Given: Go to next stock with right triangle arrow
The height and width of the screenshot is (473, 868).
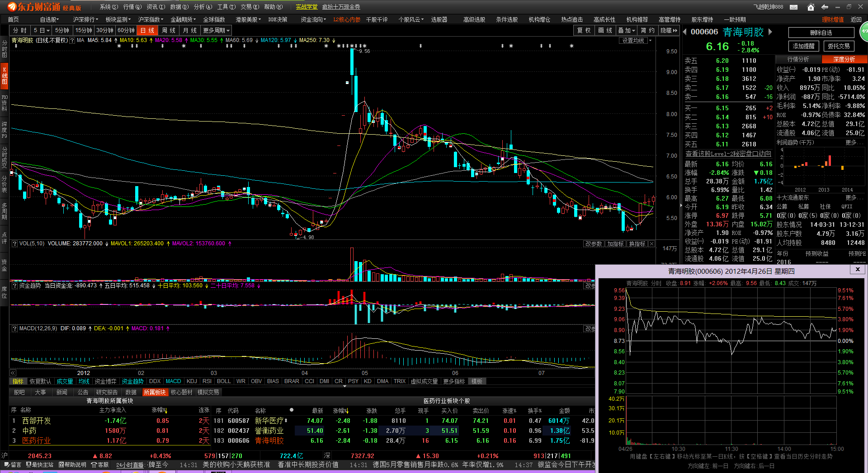Looking at the screenshot, I should click(x=770, y=32).
